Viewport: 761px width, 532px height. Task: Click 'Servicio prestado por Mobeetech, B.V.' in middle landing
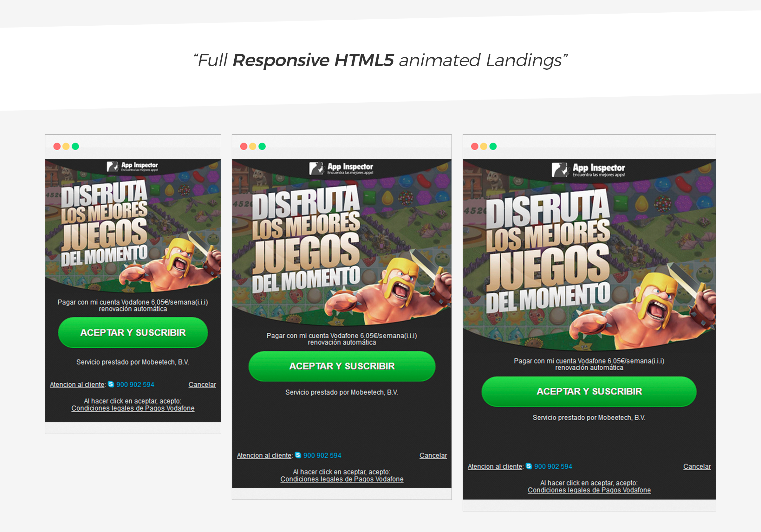point(342,392)
